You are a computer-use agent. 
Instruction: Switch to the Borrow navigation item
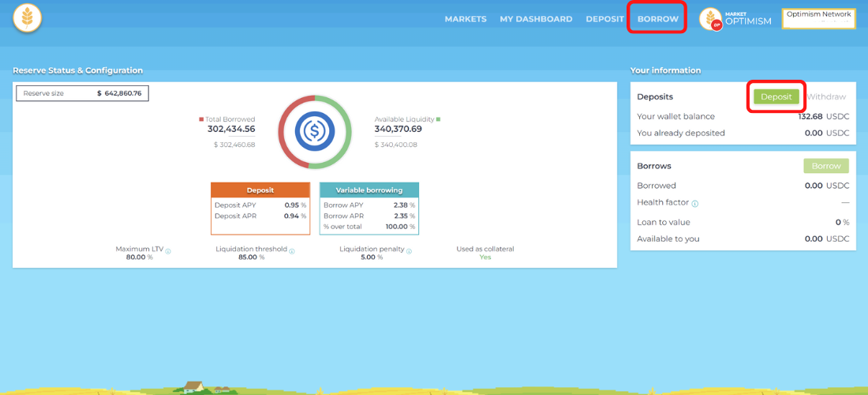point(657,19)
